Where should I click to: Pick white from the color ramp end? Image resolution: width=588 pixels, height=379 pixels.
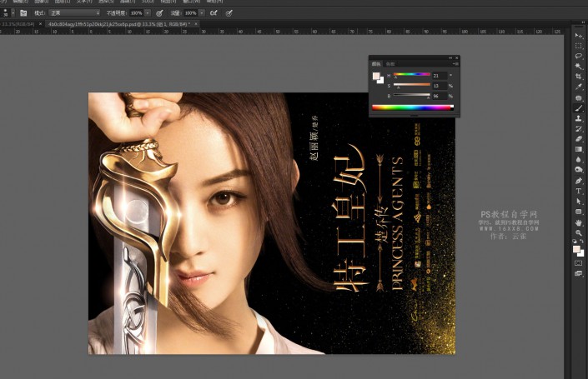click(452, 107)
